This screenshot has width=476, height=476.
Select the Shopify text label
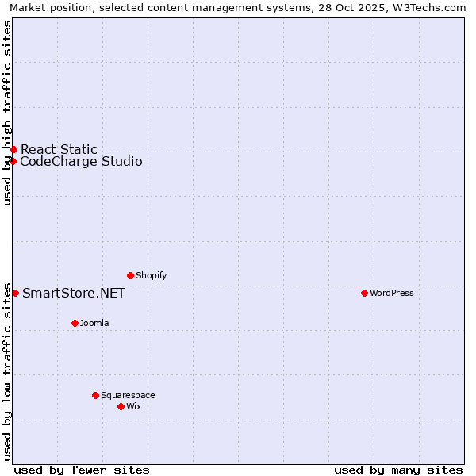tap(151, 276)
